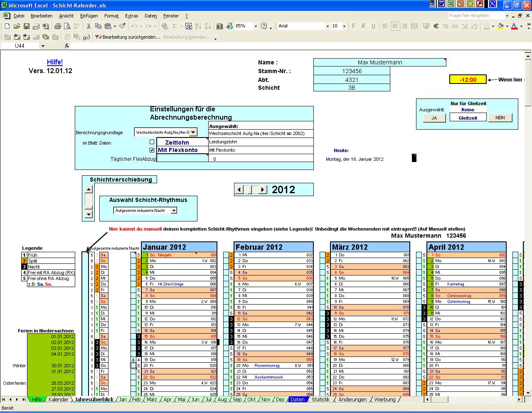This screenshot has height=413, width=532.
Task: Select the Format Painter brush icon
Action: [122, 26]
